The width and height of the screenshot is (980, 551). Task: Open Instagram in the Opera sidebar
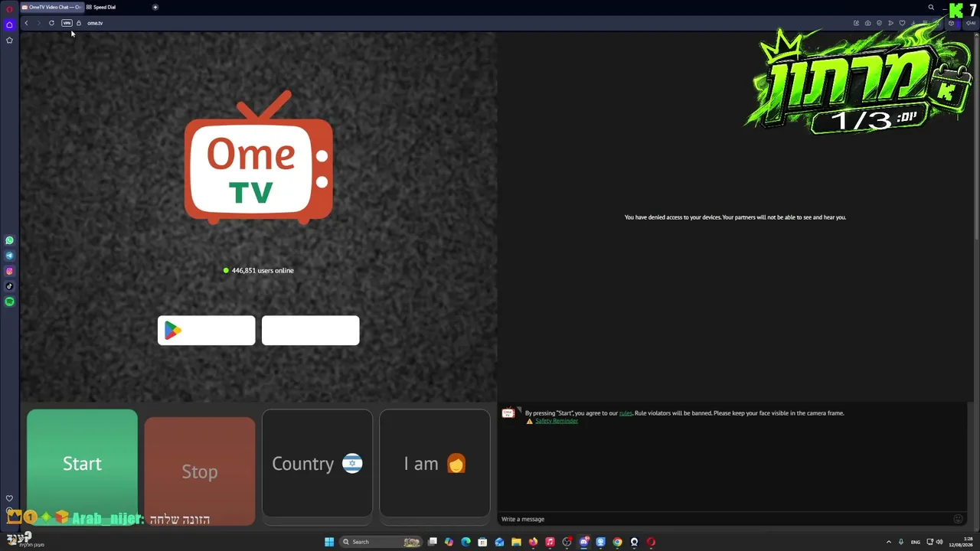(x=9, y=271)
